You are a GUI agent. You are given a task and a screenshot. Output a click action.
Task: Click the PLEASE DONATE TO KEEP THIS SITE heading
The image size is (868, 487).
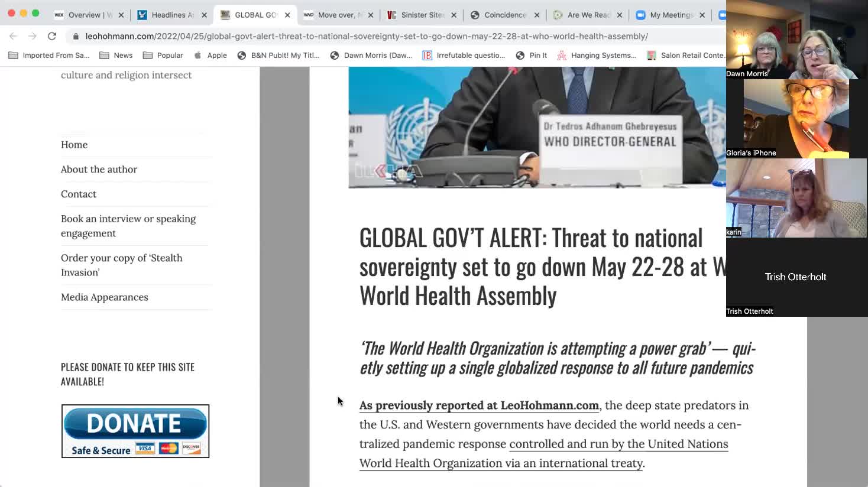(x=128, y=374)
